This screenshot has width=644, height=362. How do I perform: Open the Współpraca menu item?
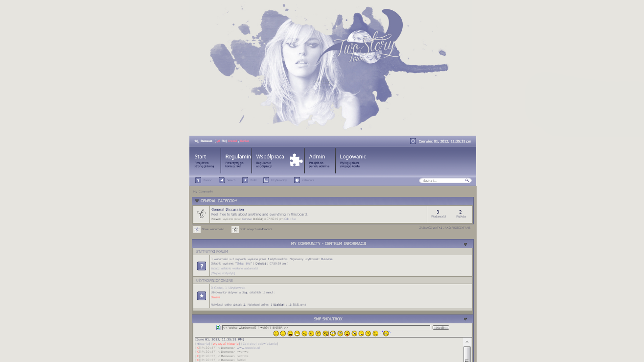(270, 161)
